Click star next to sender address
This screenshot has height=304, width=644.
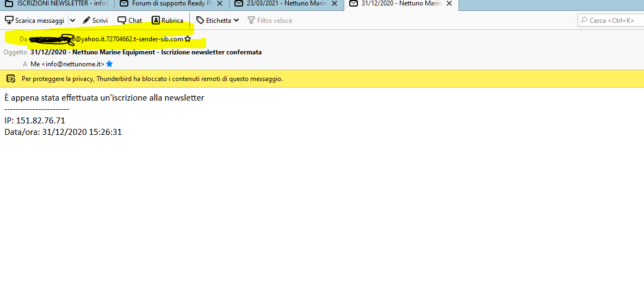point(188,40)
